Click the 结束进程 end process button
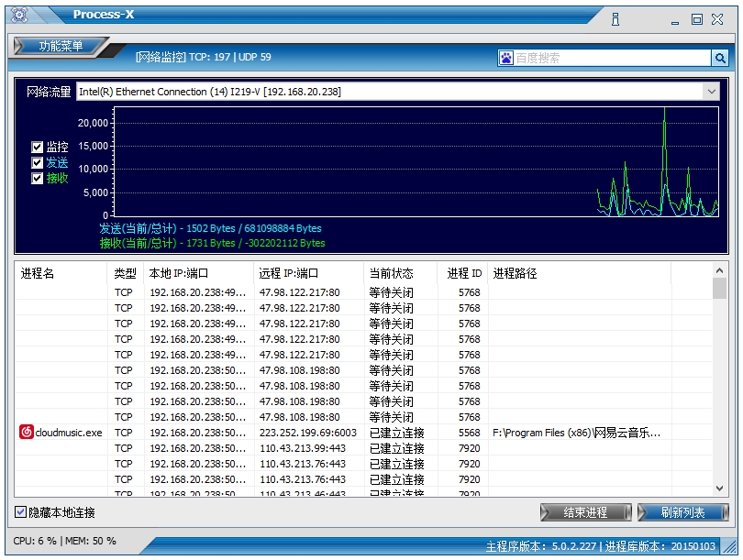This screenshot has height=560, width=743. 585,512
